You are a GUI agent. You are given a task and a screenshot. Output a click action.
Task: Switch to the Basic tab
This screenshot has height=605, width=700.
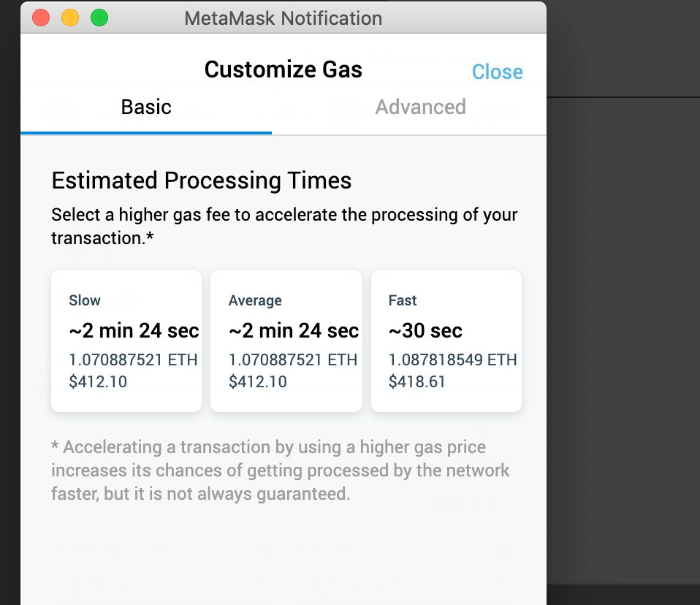click(x=146, y=107)
